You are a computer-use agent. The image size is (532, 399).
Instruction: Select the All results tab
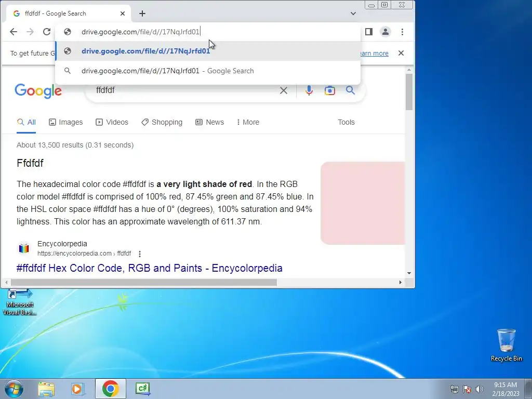[x=26, y=122]
